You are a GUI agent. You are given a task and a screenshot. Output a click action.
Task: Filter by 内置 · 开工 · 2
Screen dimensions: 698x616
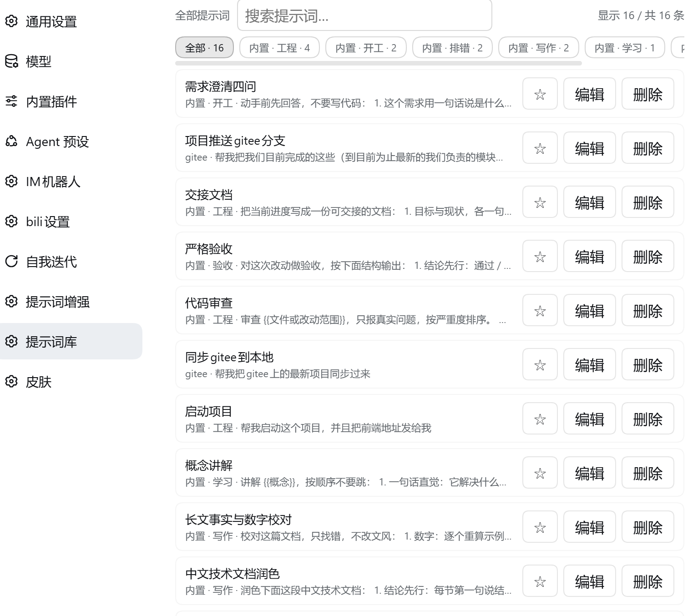pos(366,48)
